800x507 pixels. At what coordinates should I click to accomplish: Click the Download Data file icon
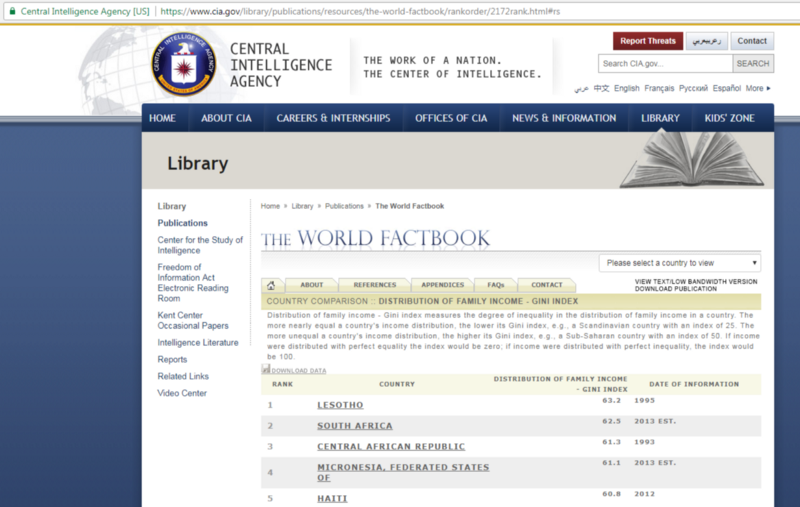click(266, 370)
